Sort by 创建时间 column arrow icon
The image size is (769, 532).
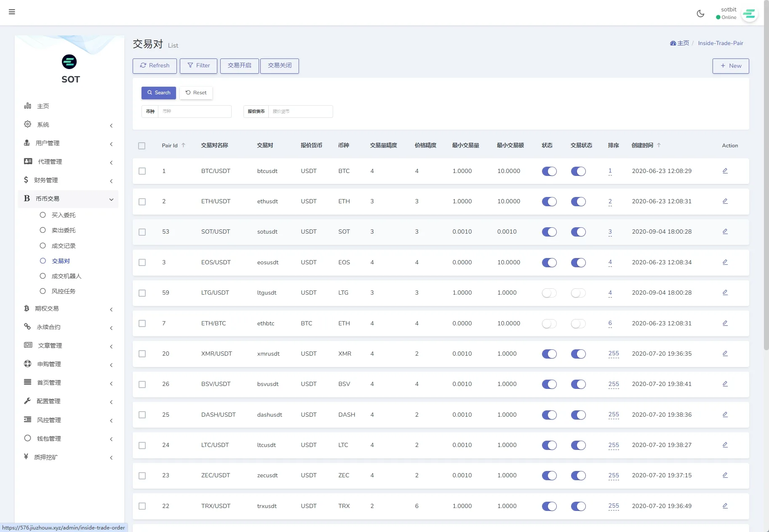point(659,145)
